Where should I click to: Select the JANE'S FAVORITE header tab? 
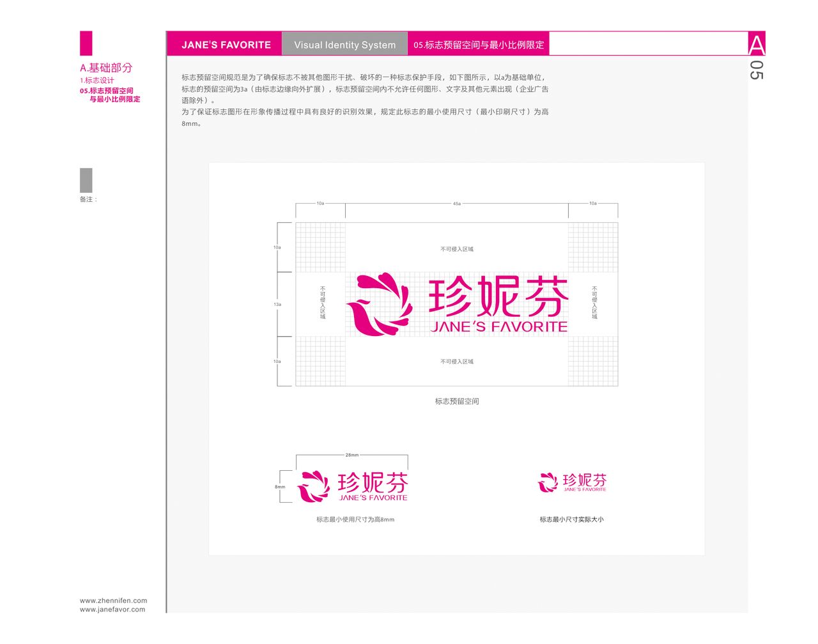[226, 45]
